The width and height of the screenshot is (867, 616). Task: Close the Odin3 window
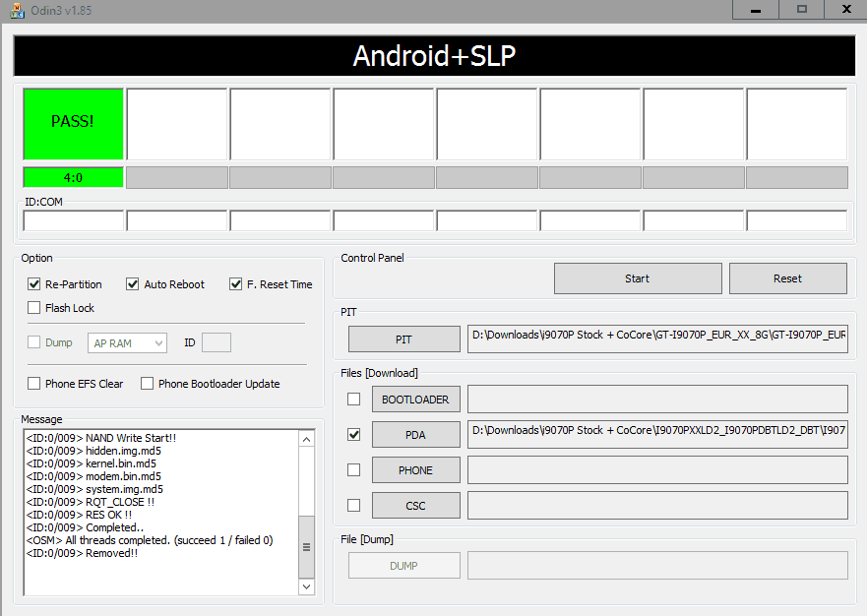pyautogui.click(x=846, y=10)
